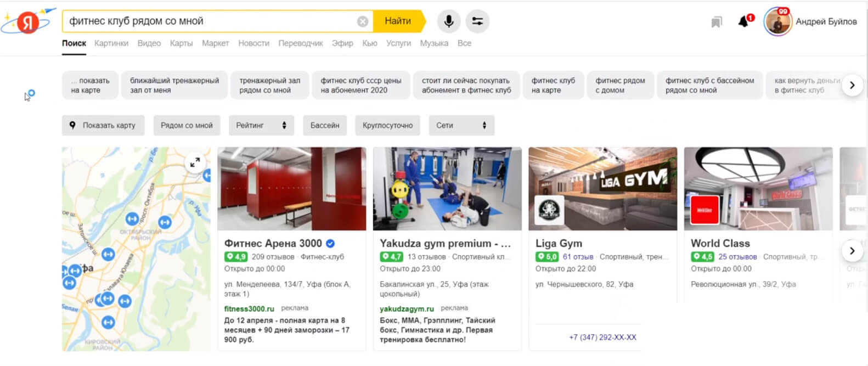This screenshot has height=366, width=868.
Task: Click the 4,7 rating badge
Action: (391, 257)
